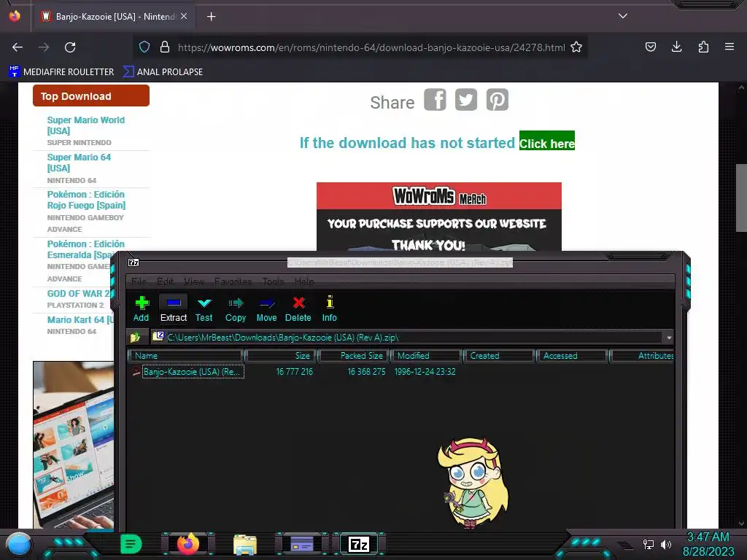
Task: Run the Test archive tool
Action: (204, 309)
